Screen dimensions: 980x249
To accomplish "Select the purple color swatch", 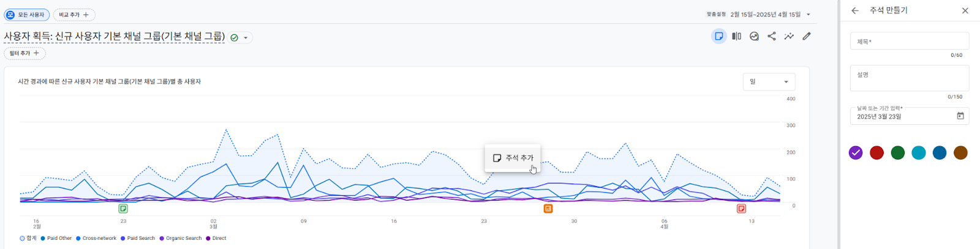I will (x=856, y=153).
